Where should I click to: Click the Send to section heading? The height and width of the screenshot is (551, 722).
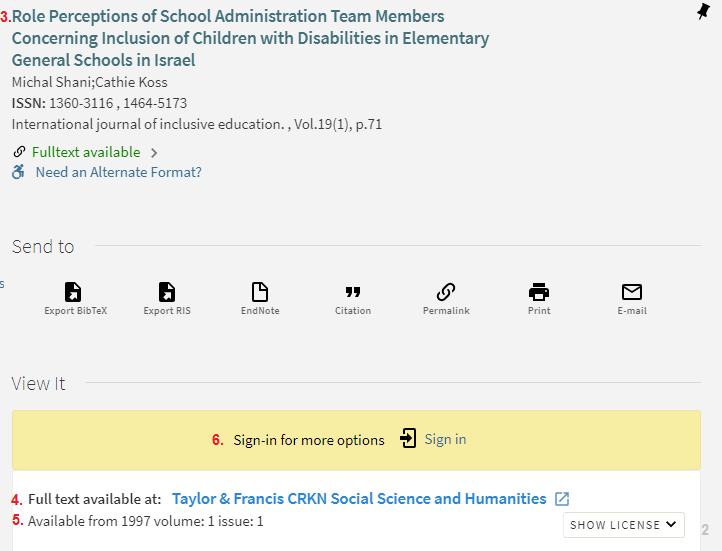43,247
